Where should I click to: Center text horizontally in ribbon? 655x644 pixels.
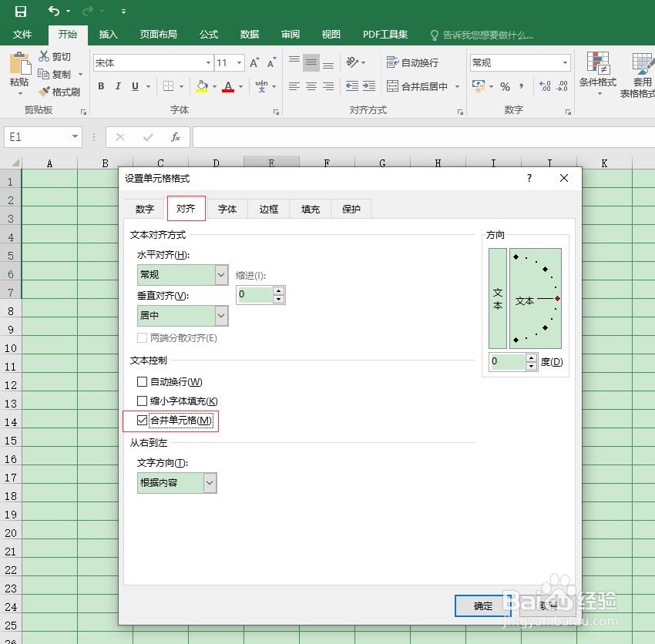tap(311, 86)
